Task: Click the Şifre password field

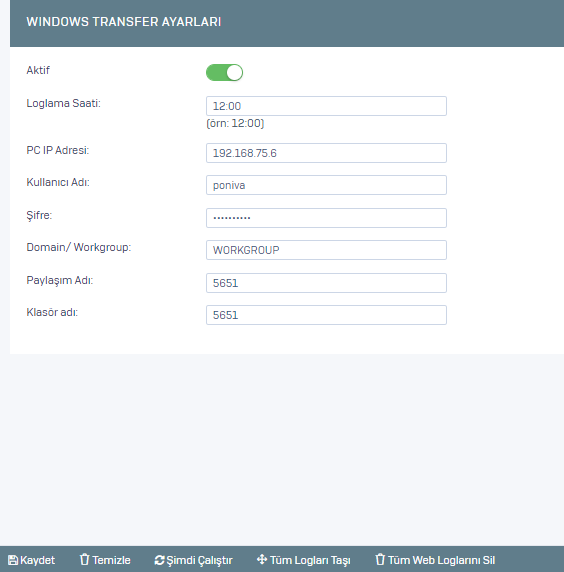Action: click(326, 218)
